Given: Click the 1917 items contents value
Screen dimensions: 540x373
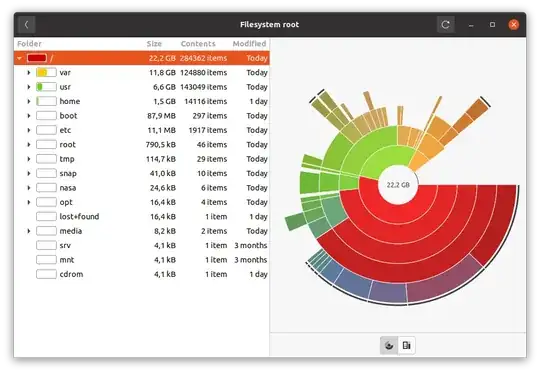Looking at the screenshot, I should coord(208,131).
